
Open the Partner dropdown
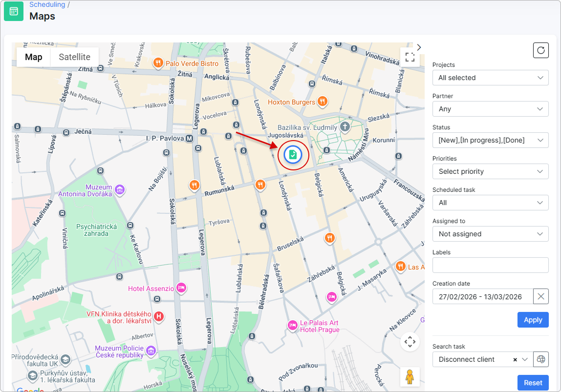490,109
